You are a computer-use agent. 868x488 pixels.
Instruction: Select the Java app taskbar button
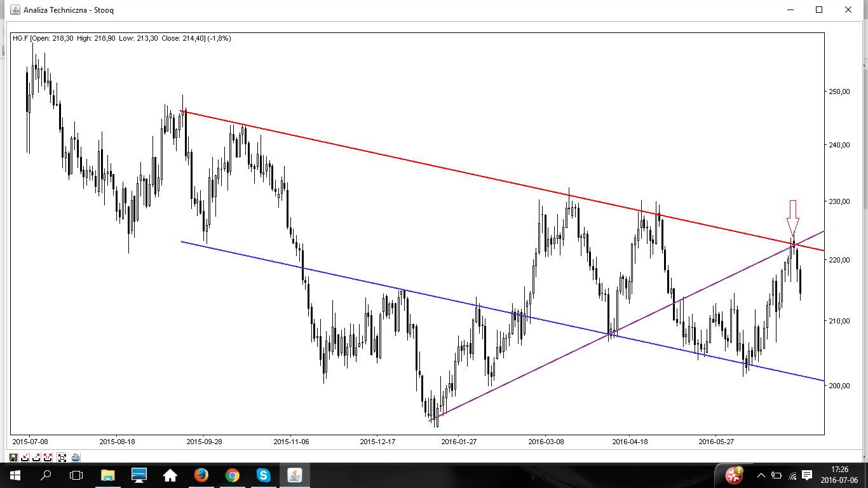click(x=295, y=475)
